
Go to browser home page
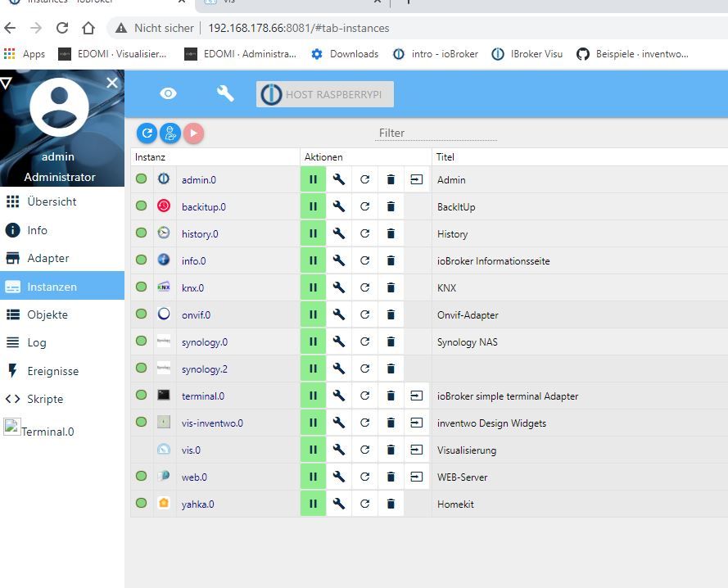click(x=88, y=28)
